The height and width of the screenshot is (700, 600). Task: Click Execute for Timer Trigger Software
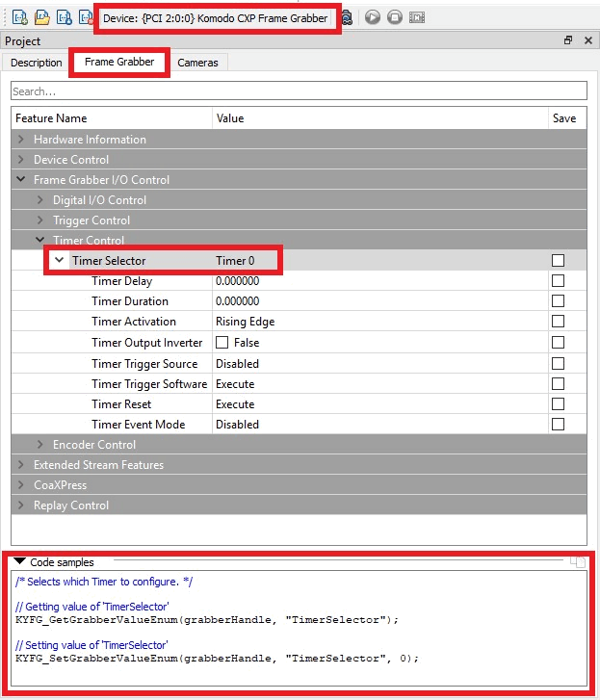235,384
